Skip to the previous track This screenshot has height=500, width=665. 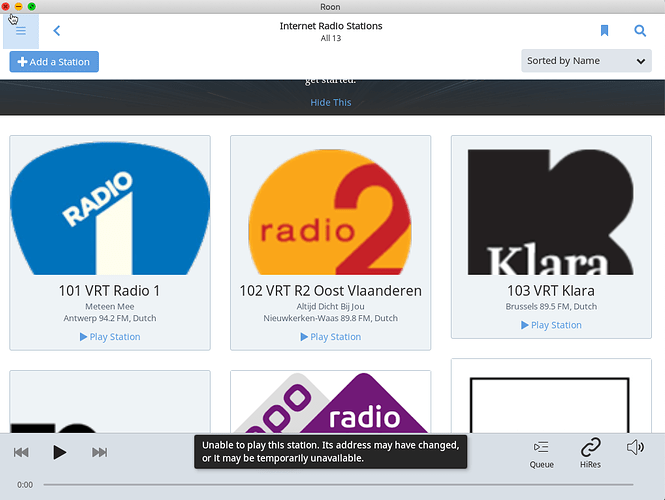[21, 453]
